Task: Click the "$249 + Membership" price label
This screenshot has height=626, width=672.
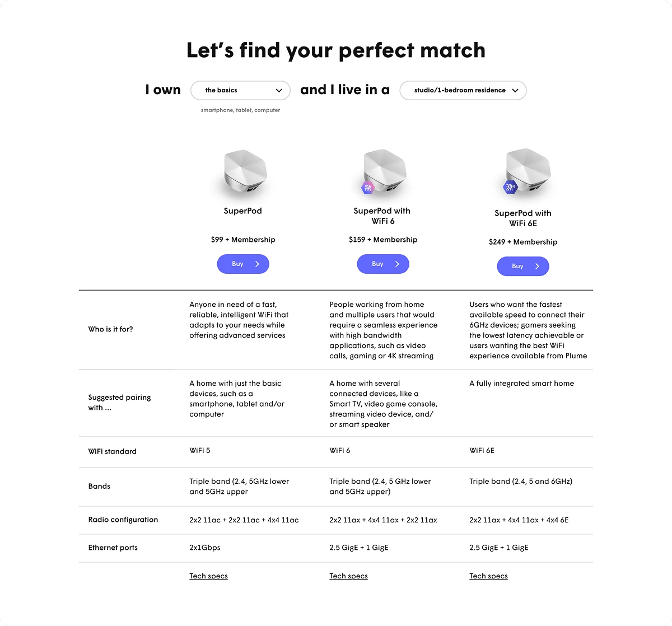Action: (x=523, y=242)
